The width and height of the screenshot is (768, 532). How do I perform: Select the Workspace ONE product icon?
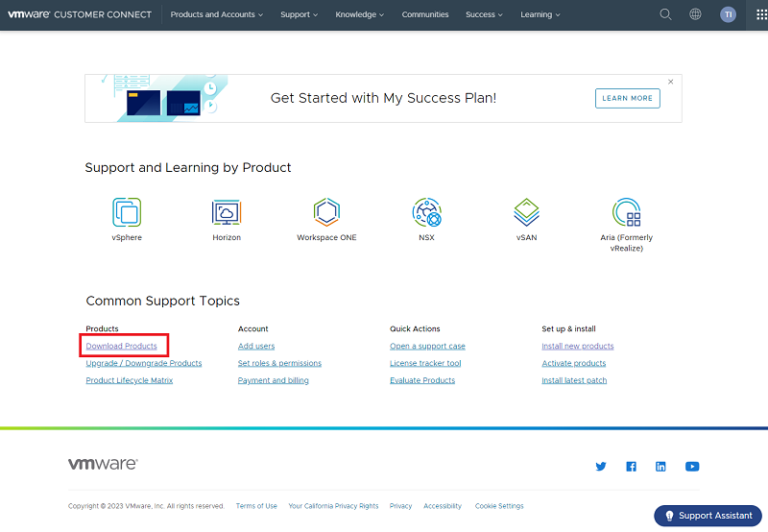(x=326, y=212)
